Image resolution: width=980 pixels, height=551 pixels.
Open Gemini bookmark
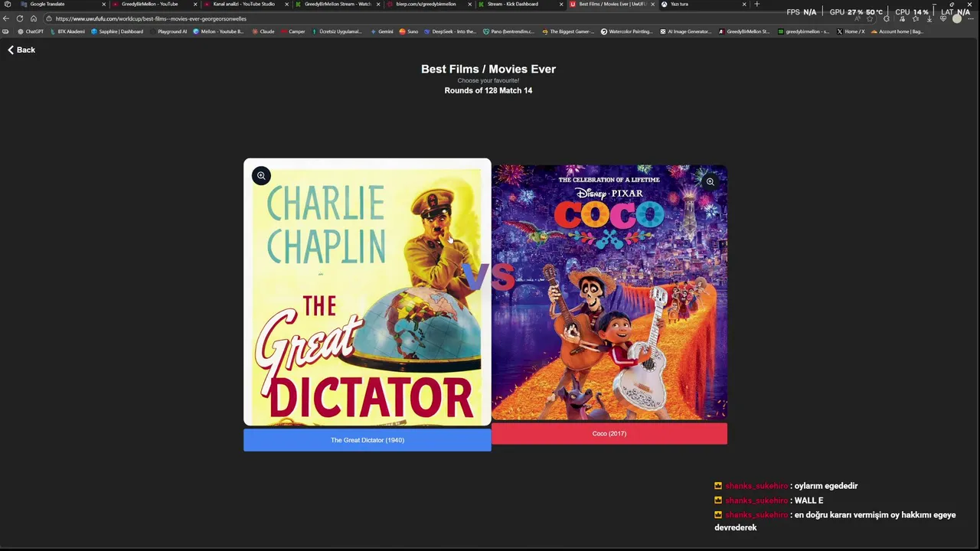[x=381, y=31]
